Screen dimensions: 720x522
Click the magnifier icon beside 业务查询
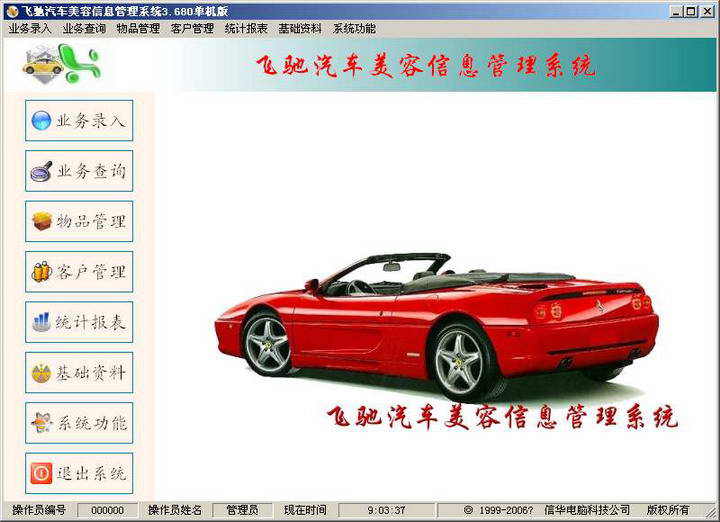pos(41,171)
